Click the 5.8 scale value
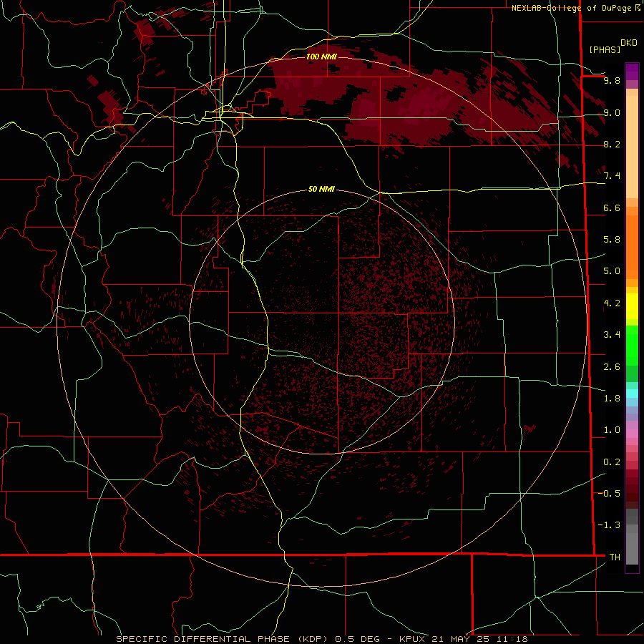 coord(612,240)
